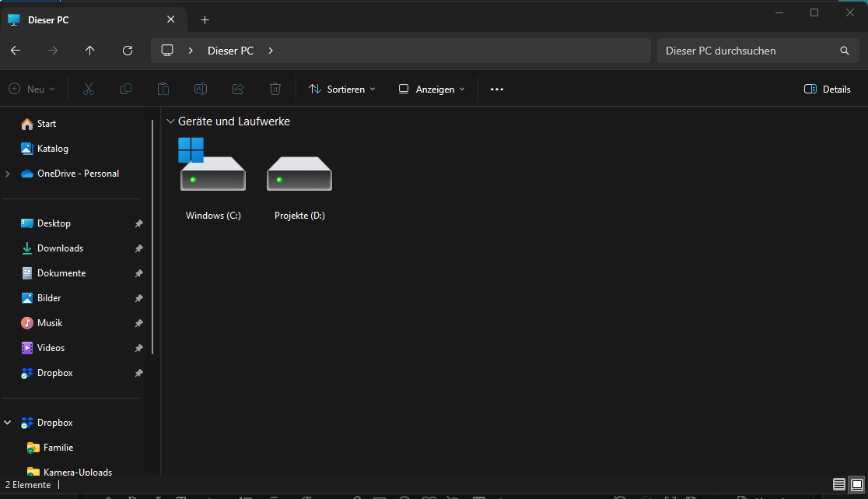Click the search magnifier icon
This screenshot has width=868, height=499.
[844, 51]
